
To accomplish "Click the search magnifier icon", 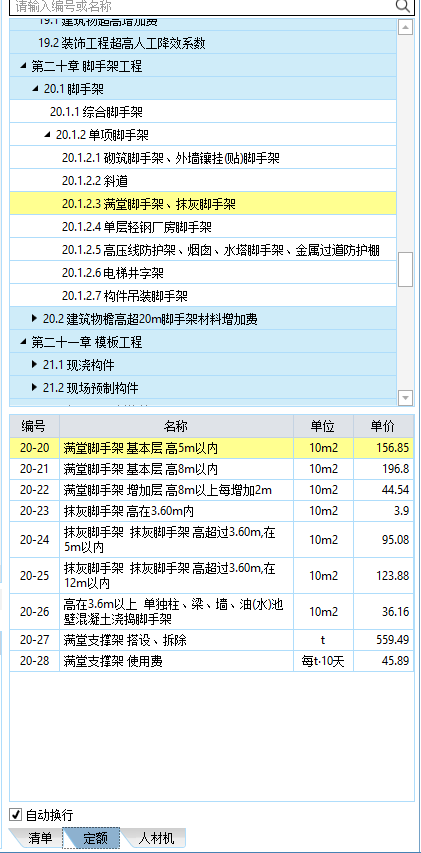I will pyautogui.click(x=403, y=6).
